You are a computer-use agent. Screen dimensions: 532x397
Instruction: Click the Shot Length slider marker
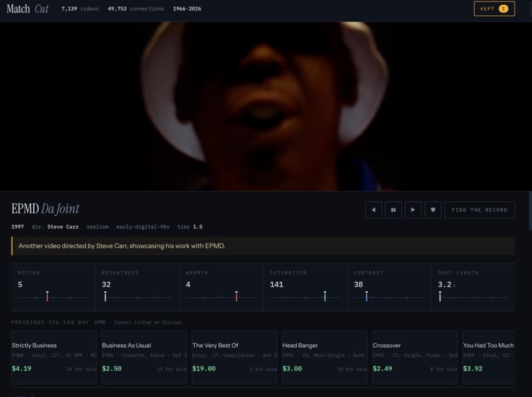[x=440, y=297]
